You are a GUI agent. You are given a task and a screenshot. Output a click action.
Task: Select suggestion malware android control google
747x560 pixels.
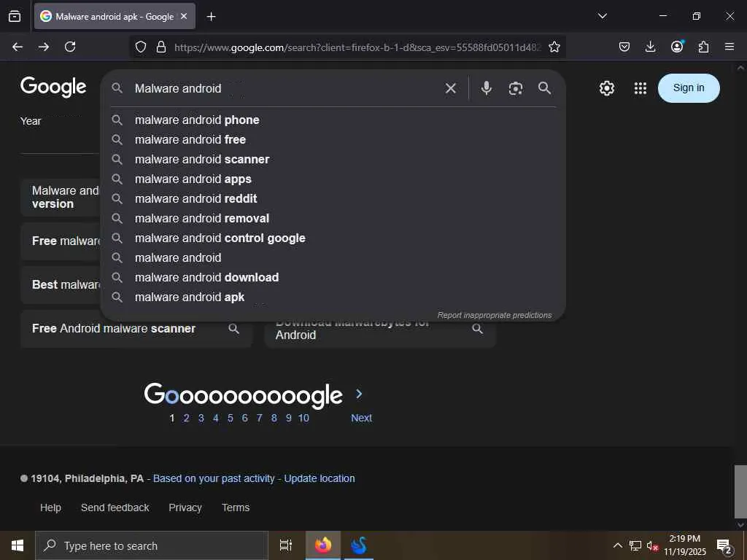point(333,238)
